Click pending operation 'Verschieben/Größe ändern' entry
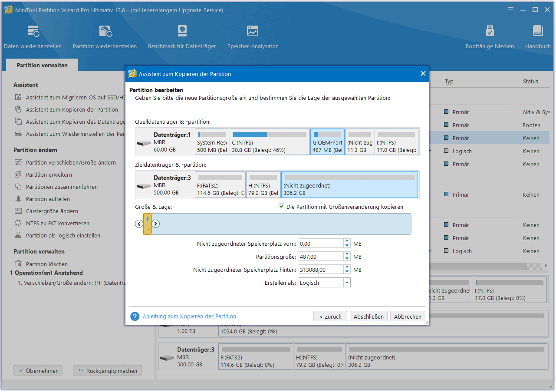The image size is (556, 392). point(72,283)
